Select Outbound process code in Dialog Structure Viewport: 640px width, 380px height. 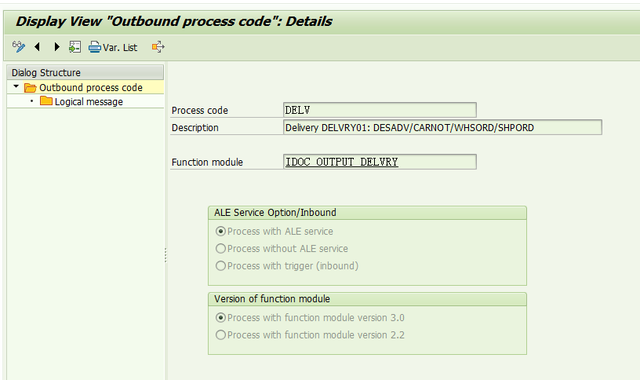pyautogui.click(x=91, y=87)
